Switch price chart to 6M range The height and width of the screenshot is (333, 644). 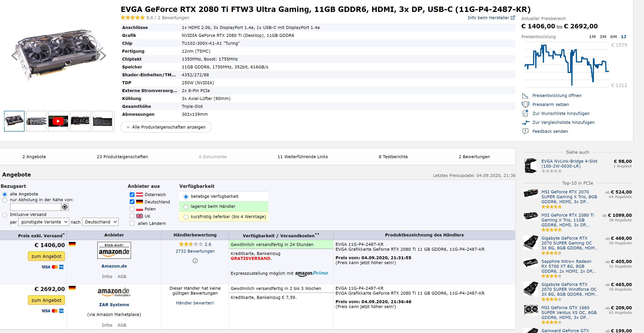pyautogui.click(x=613, y=37)
